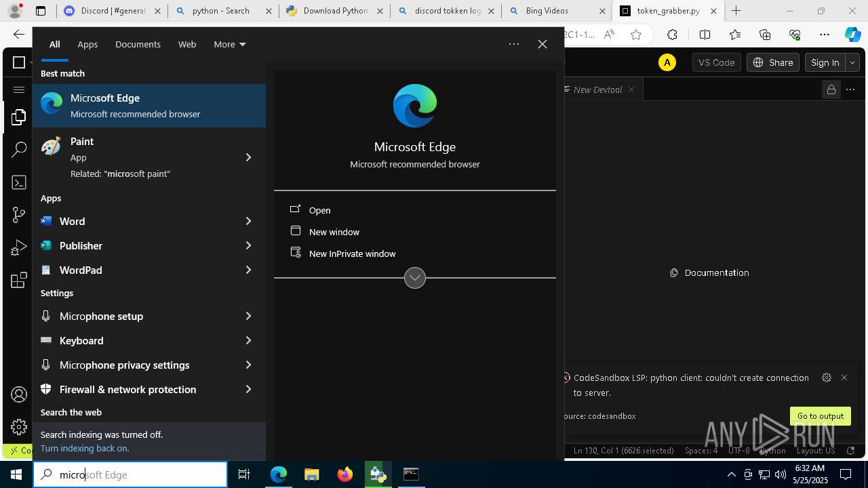
Task: Open Windows Start menu button
Action: pyautogui.click(x=16, y=474)
